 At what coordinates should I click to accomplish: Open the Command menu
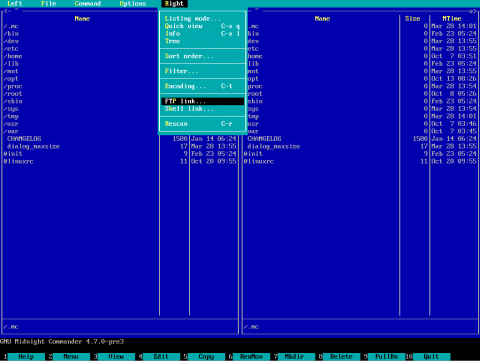click(x=88, y=4)
